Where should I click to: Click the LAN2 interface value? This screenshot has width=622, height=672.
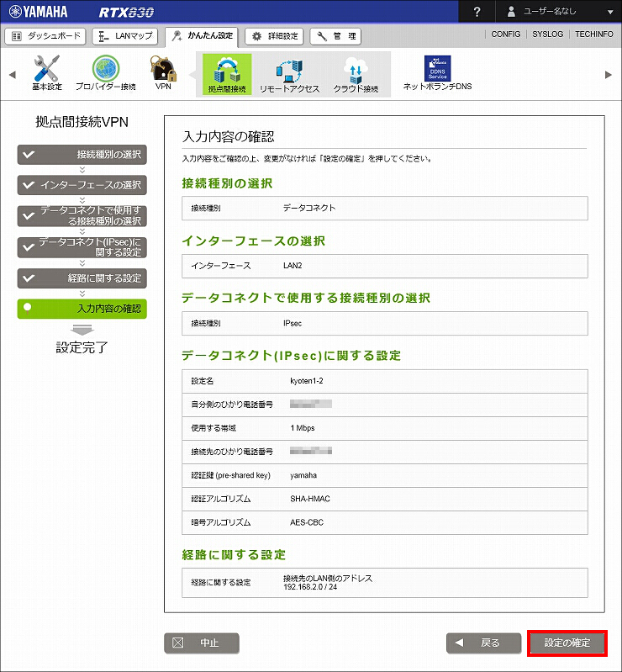[x=293, y=266]
